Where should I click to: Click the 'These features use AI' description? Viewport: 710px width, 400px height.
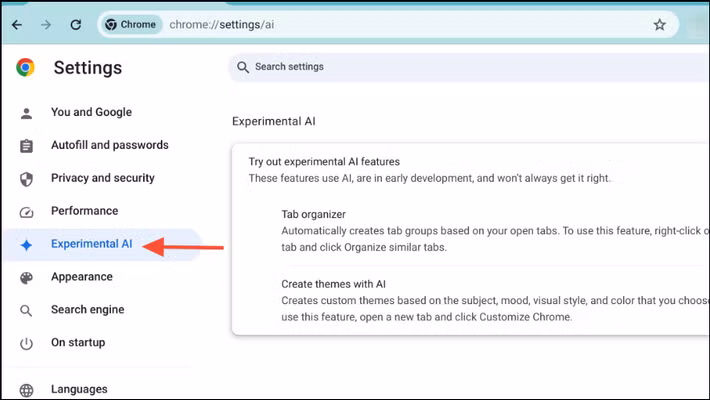(x=430, y=178)
